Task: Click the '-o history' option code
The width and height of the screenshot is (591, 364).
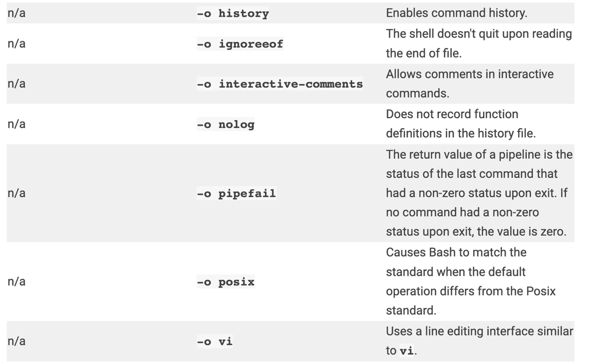Action: coord(232,13)
